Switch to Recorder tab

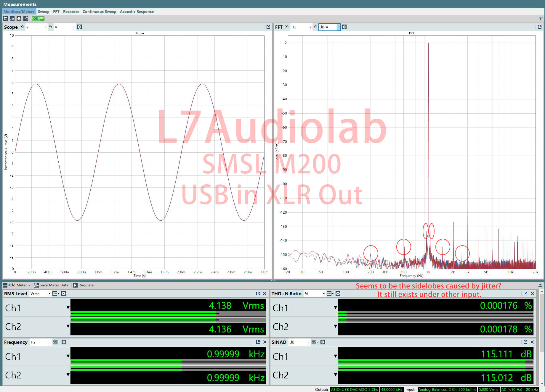(x=71, y=12)
